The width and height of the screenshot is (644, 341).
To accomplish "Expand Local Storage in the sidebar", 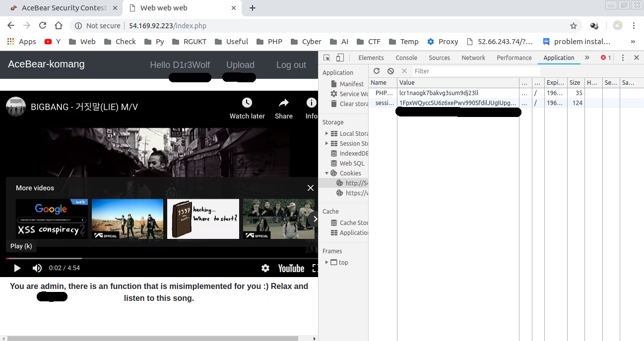I will (x=326, y=133).
